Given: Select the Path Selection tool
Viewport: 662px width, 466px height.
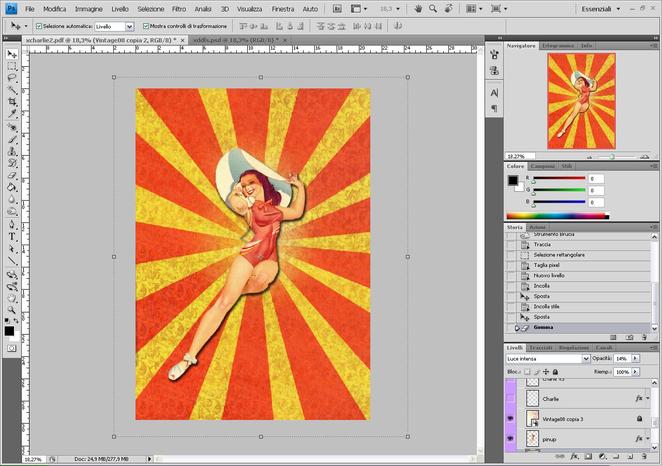Looking at the screenshot, I should pyautogui.click(x=12, y=249).
